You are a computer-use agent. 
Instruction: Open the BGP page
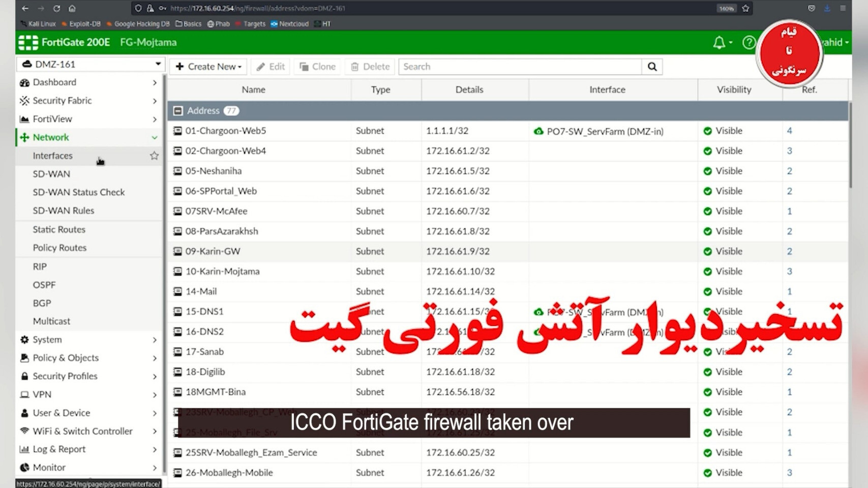coord(42,303)
